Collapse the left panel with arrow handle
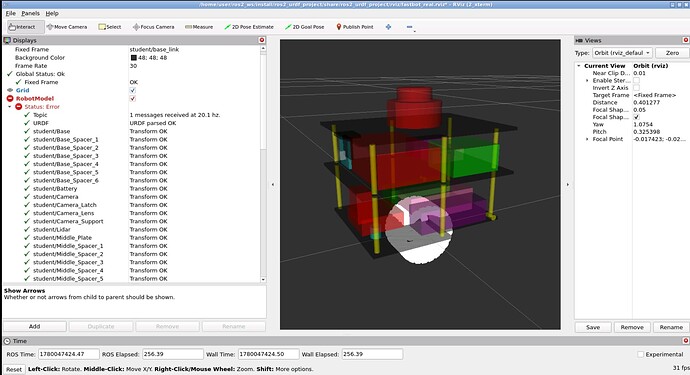 [273, 184]
